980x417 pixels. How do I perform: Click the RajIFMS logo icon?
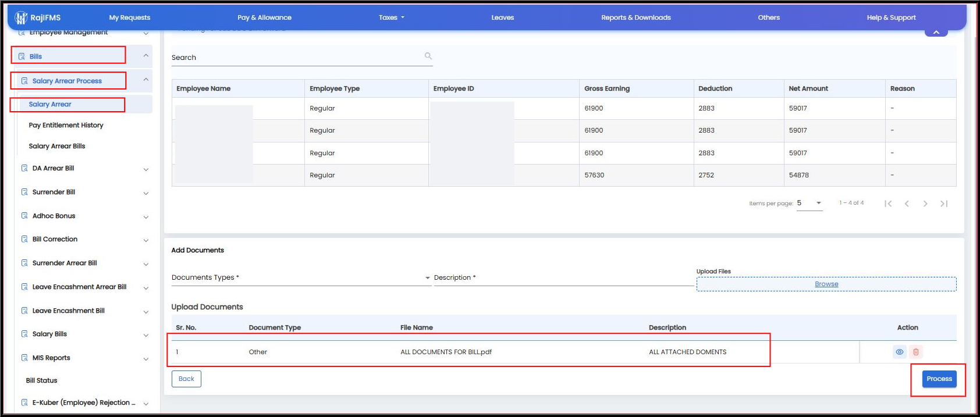tap(21, 17)
